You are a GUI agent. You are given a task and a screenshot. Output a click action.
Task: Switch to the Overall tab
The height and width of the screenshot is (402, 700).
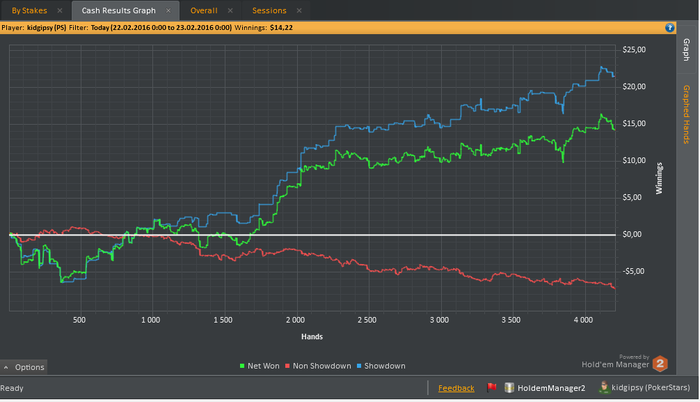(x=204, y=10)
